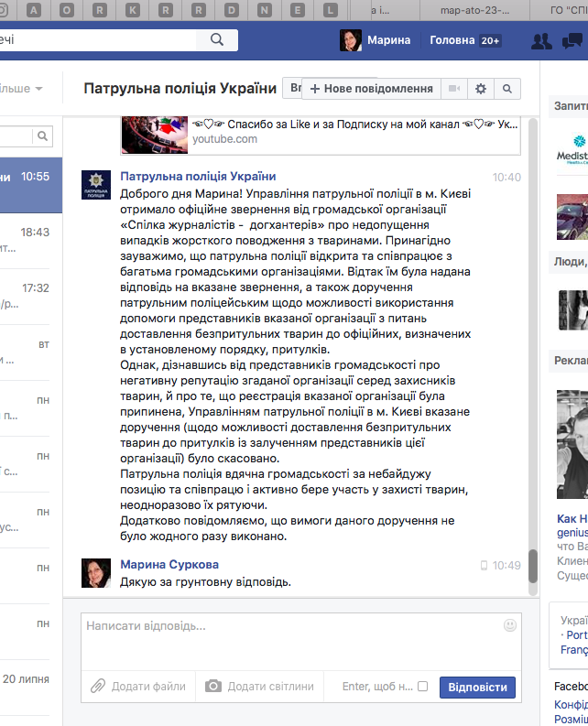Click Додати світлини label
Image resolution: width=588 pixels, height=726 pixels.
click(270, 687)
